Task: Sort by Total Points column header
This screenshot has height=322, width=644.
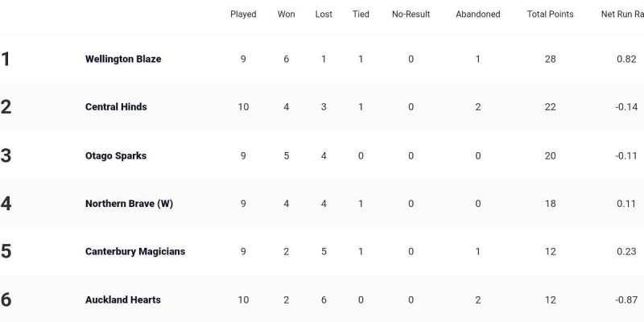Action: pos(550,14)
